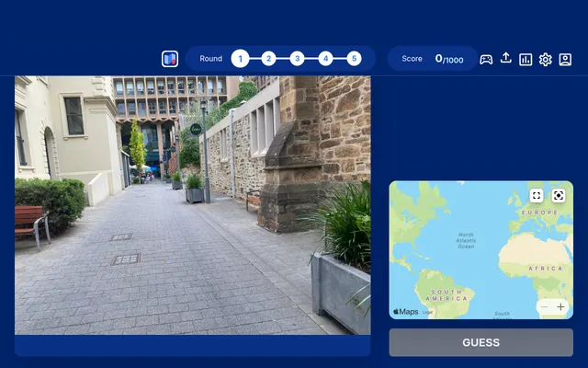Open the statistics bar chart icon
The height and width of the screenshot is (368, 588).
click(x=526, y=59)
